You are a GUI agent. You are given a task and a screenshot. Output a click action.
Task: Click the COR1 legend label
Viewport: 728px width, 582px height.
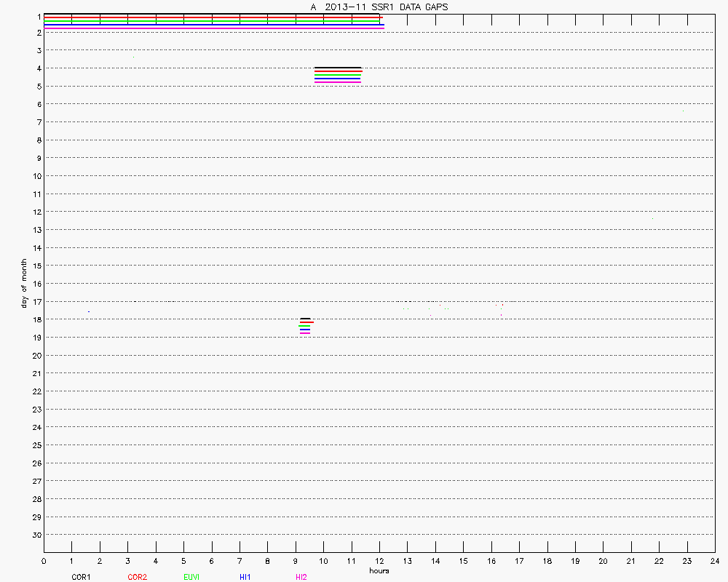tap(80, 577)
